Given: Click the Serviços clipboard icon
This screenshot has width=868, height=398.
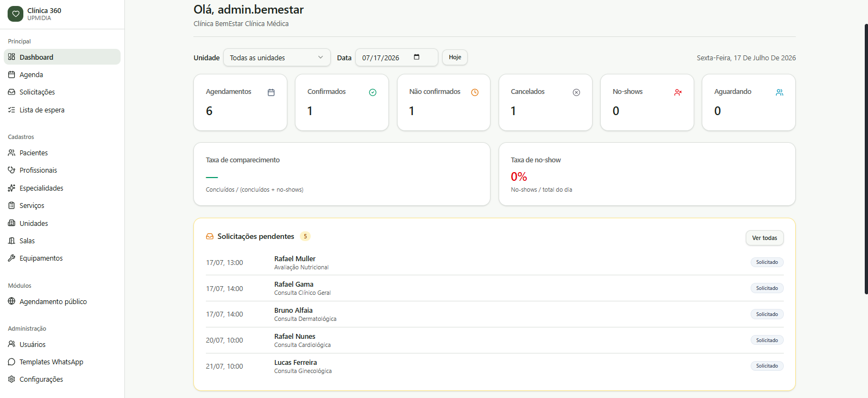Looking at the screenshot, I should (x=11, y=205).
